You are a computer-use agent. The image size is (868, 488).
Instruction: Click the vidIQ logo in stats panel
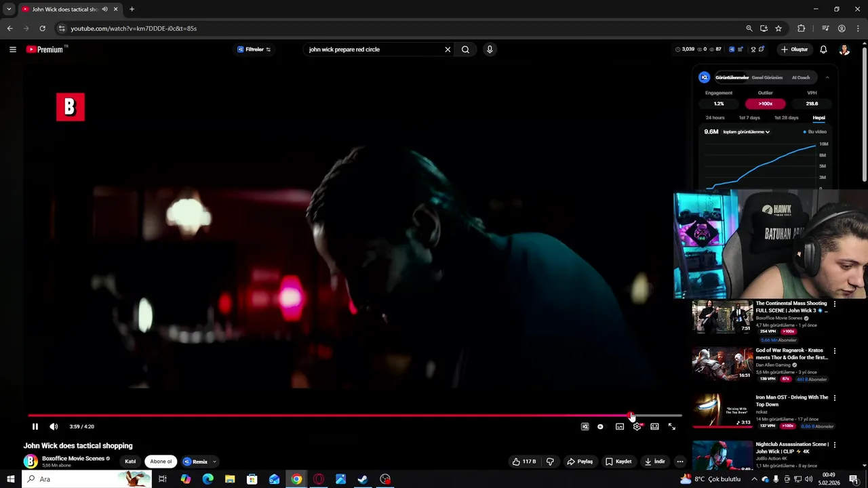705,77
